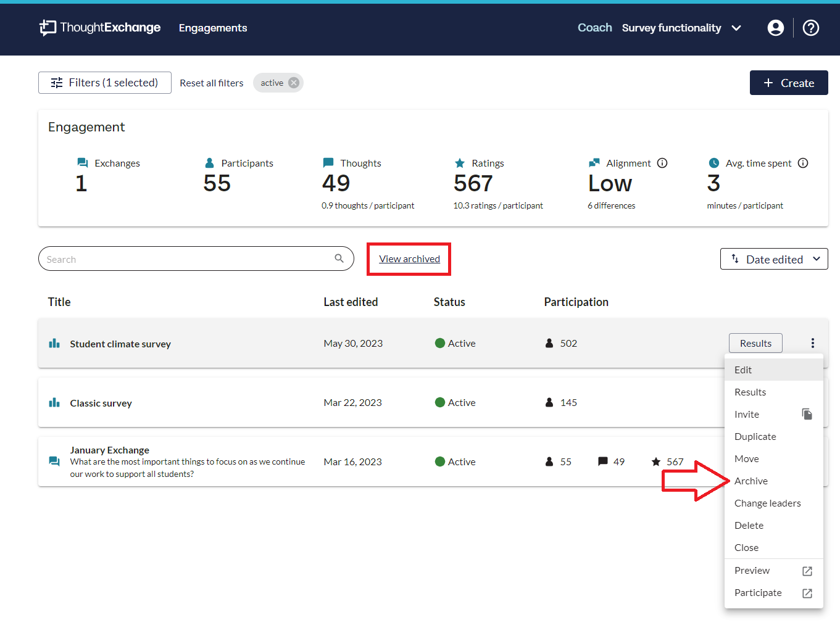Click the May 30, 2023 date
Viewport: 840px width, 625px height.
coord(353,343)
